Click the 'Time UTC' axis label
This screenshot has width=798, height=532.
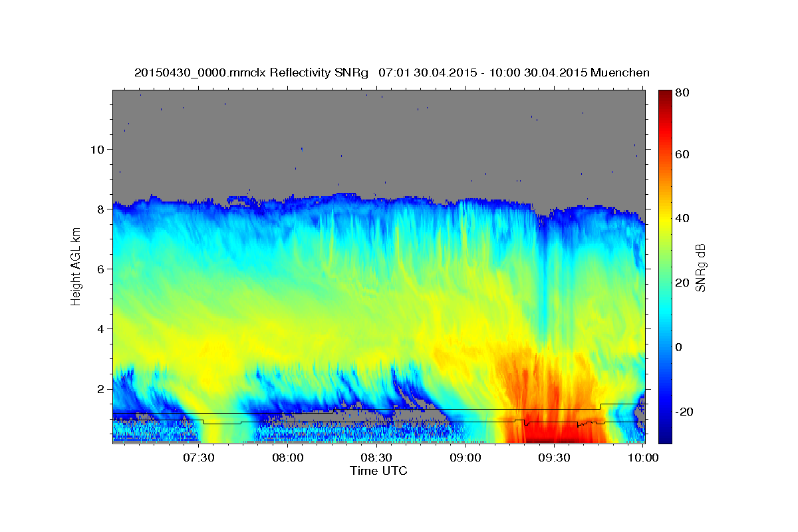[x=378, y=471]
